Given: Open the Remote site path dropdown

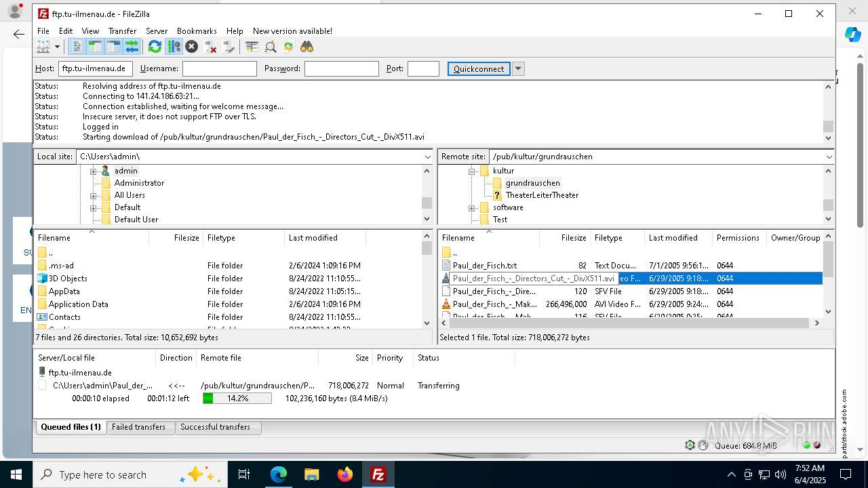Looking at the screenshot, I should point(829,157).
